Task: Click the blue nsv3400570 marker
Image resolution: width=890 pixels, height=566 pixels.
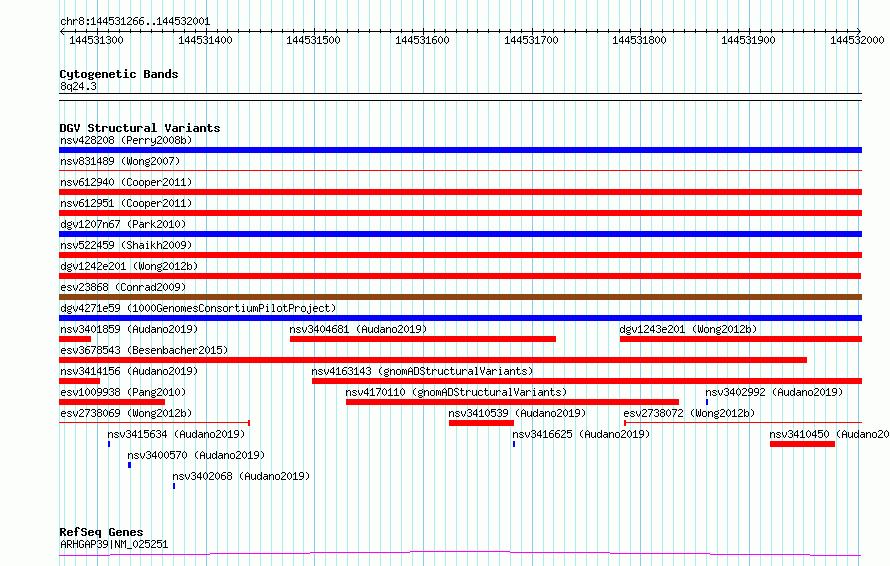Action: 129,465
